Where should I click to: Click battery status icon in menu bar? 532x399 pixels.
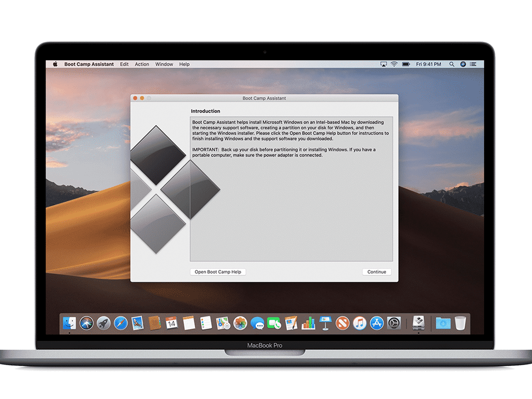[406, 64]
